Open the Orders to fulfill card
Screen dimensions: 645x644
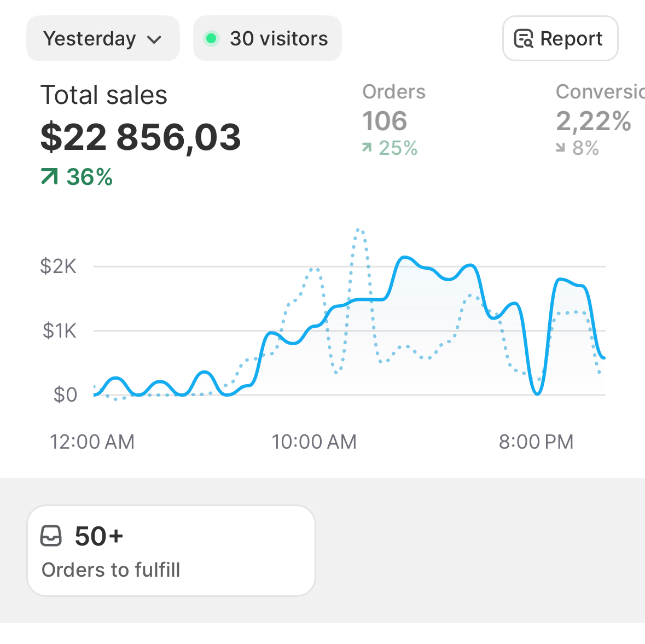point(171,550)
